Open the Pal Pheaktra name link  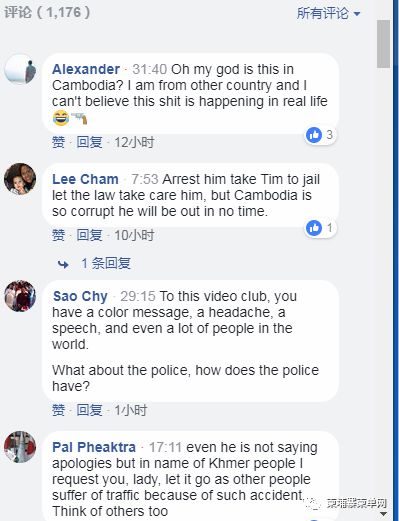click(94, 447)
